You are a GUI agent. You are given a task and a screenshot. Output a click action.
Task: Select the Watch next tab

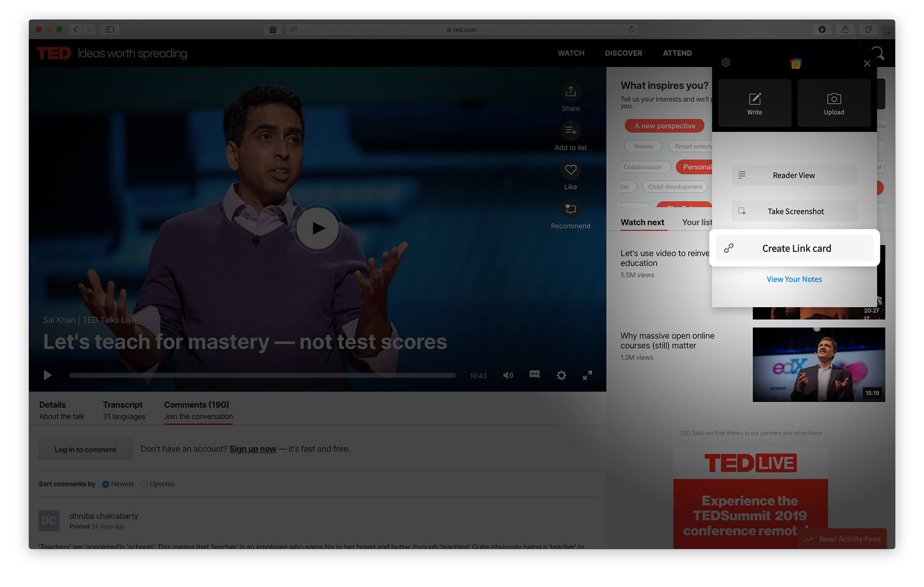click(x=642, y=222)
